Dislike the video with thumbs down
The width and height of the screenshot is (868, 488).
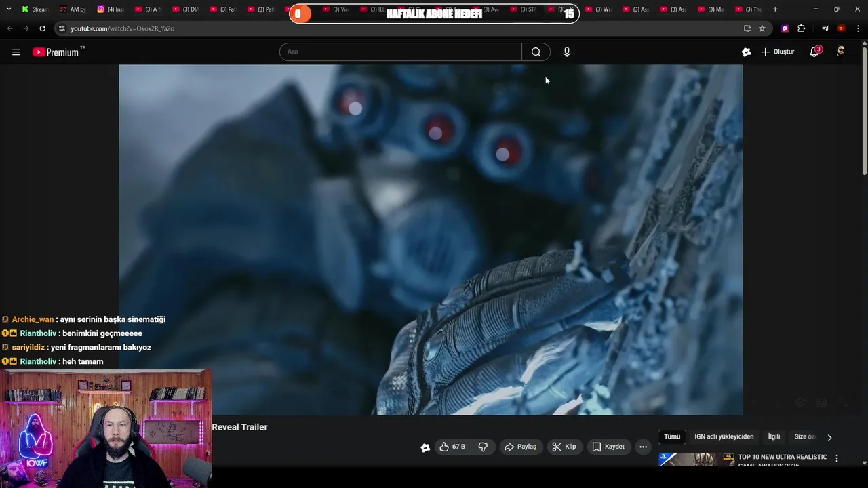(483, 447)
